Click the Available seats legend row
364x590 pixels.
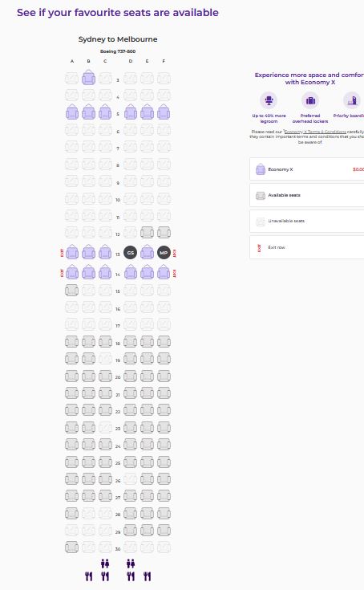(306, 195)
